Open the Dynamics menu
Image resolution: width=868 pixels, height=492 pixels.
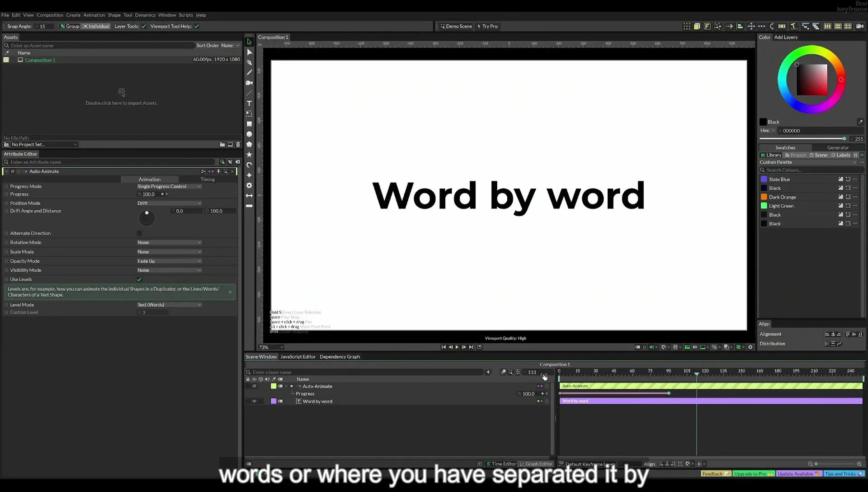[x=145, y=15]
